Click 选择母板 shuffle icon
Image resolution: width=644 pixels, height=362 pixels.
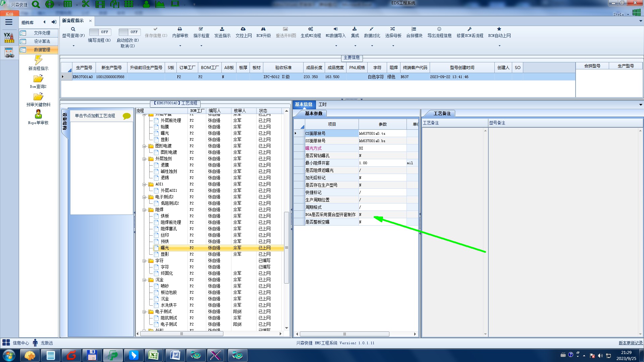pyautogui.click(x=393, y=29)
